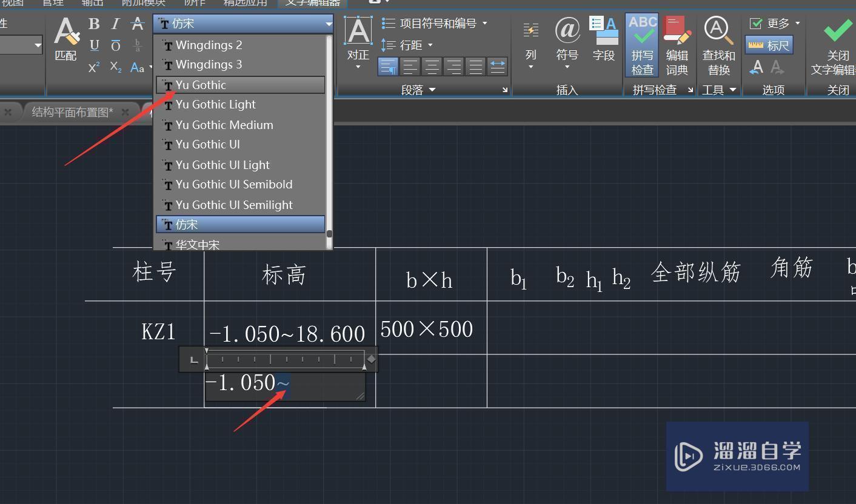This screenshot has height=504, width=856.
Task: Click the undo icon in 选项 panel
Action: 757,67
